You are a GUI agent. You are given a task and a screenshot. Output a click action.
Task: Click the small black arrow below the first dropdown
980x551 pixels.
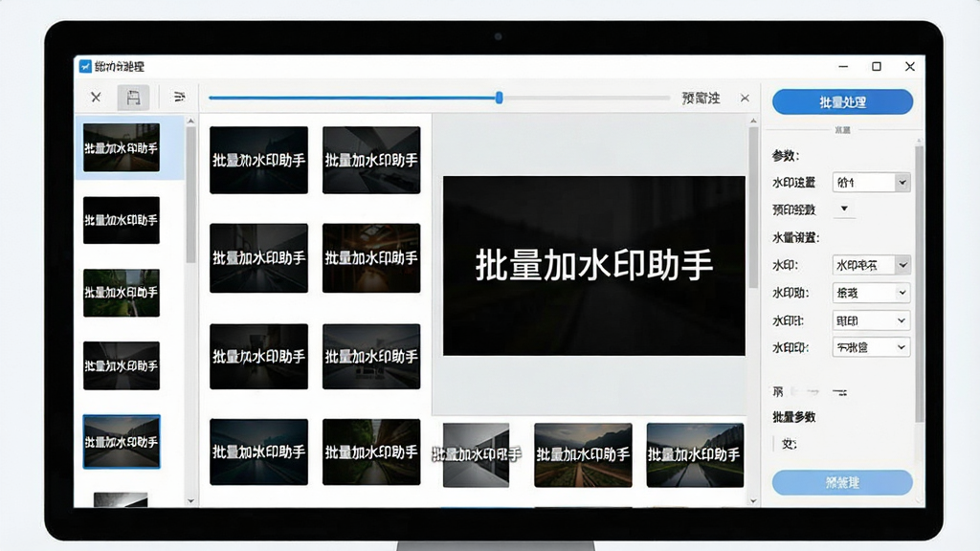coord(844,209)
